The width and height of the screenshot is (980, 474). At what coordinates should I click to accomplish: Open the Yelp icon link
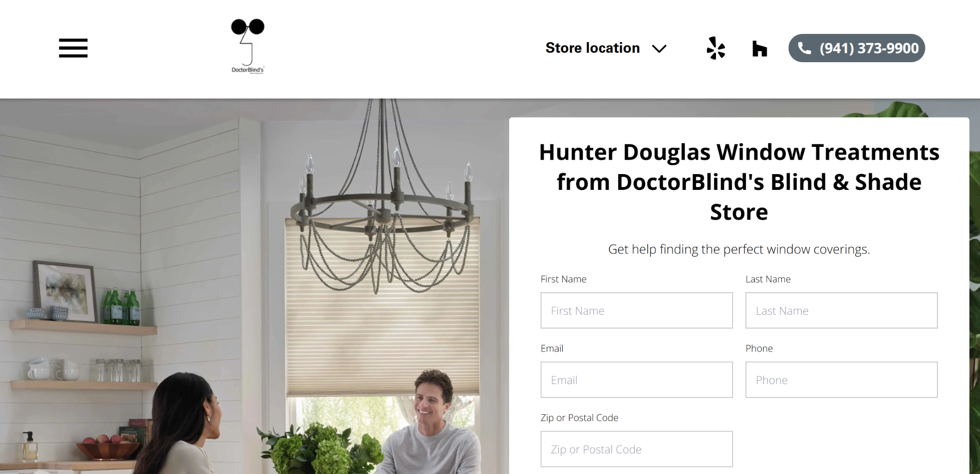pos(716,48)
